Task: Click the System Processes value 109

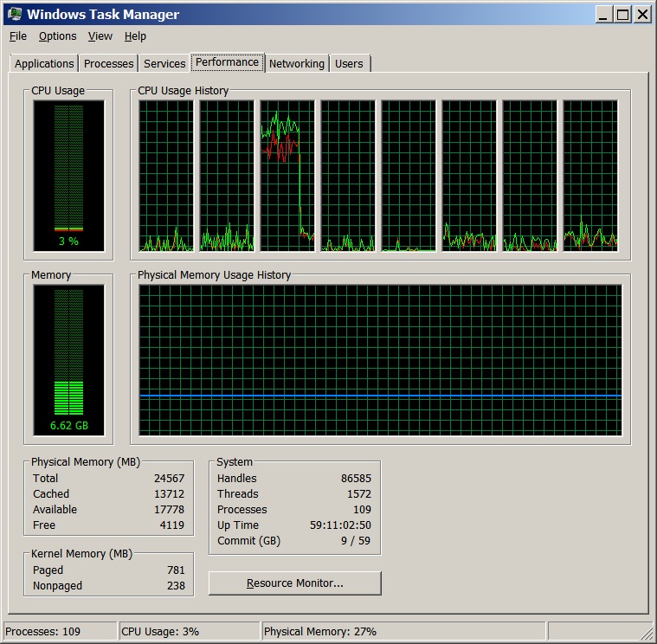Action: point(363,509)
